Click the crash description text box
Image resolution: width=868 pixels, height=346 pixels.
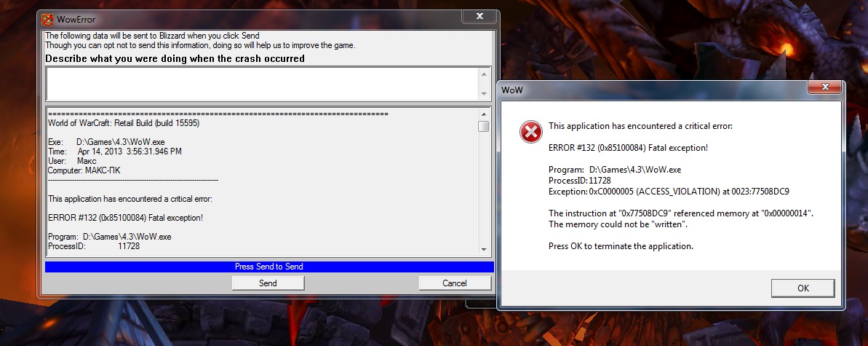coord(263,84)
